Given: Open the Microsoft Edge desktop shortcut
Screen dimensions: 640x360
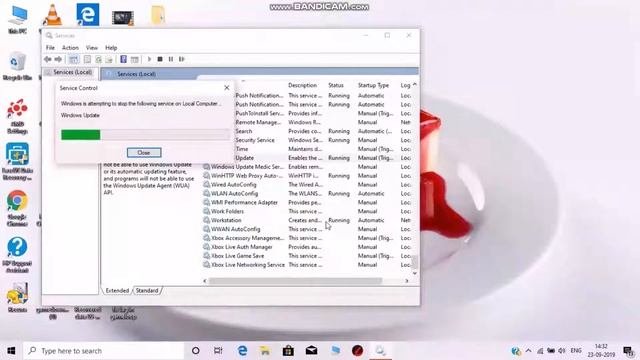Looking at the screenshot, I should [x=87, y=14].
